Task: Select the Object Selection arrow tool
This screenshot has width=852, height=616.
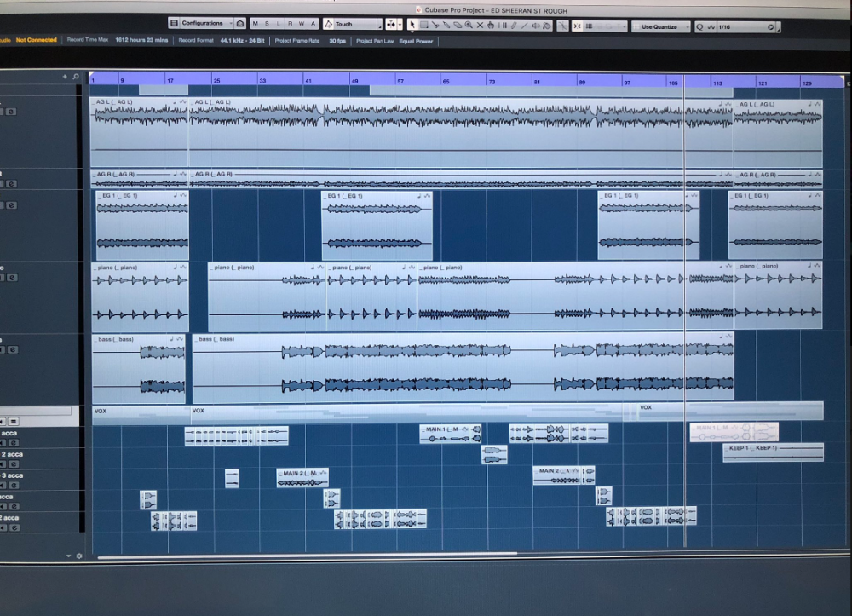Action: point(412,25)
